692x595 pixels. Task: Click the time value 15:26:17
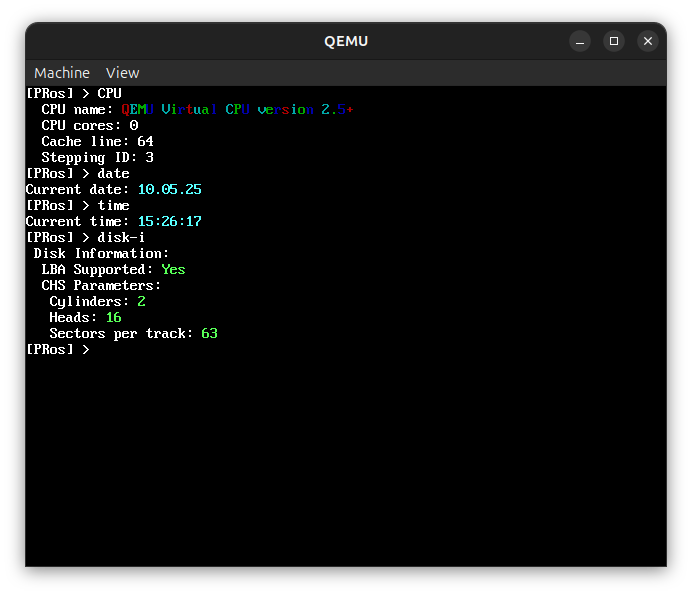point(170,221)
